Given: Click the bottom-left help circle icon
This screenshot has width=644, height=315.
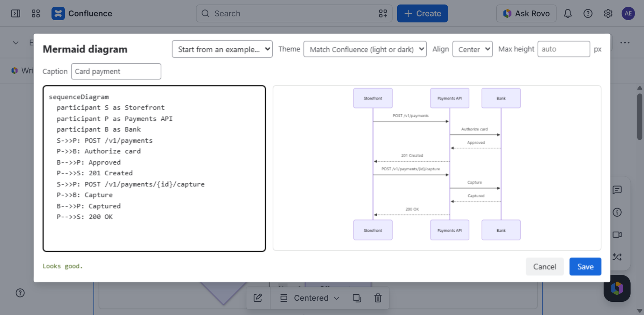Looking at the screenshot, I should (x=20, y=293).
